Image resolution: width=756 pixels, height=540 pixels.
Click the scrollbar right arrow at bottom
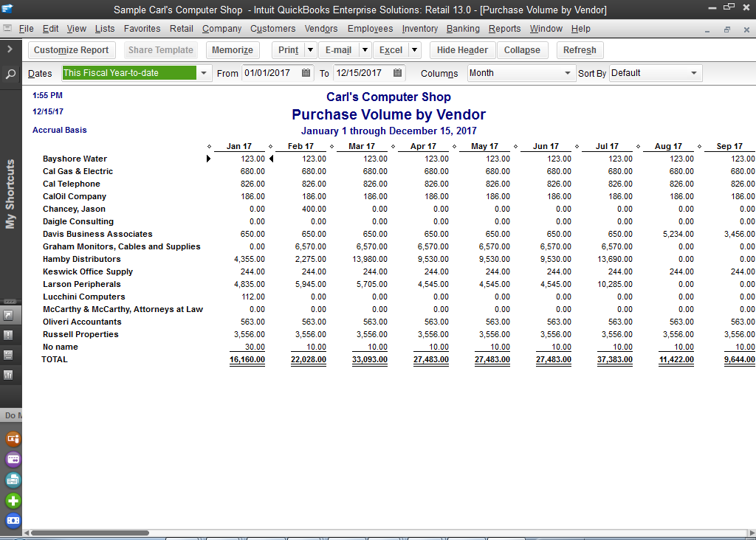coord(752,533)
